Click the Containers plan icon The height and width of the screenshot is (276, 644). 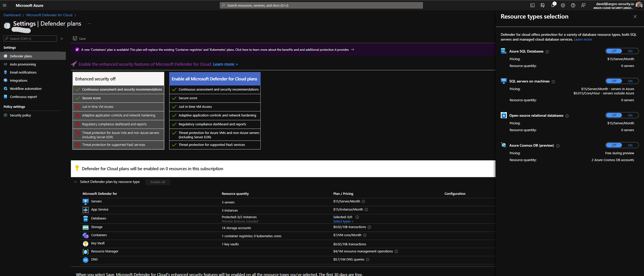[x=86, y=235]
